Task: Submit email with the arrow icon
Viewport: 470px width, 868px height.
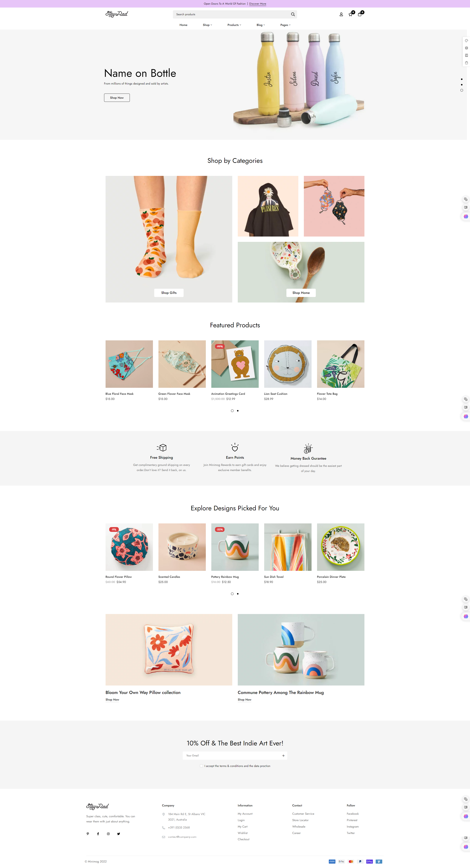Action: click(x=283, y=756)
